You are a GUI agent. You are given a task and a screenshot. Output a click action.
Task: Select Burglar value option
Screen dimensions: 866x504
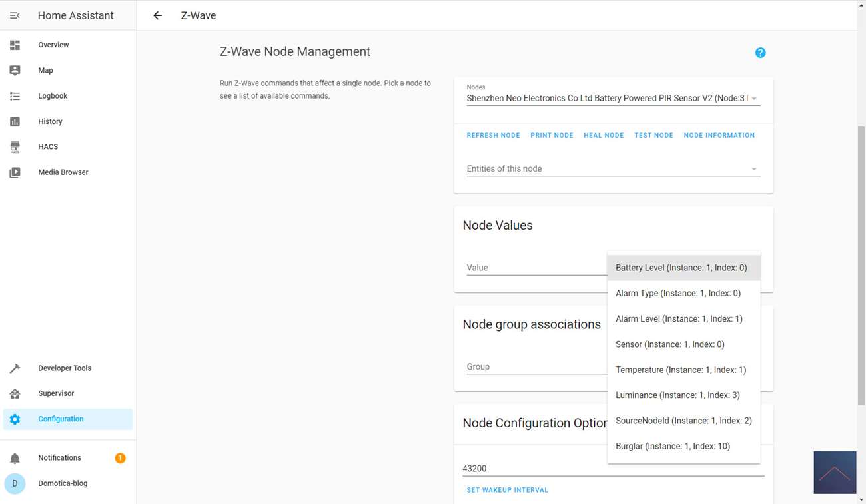(x=673, y=446)
